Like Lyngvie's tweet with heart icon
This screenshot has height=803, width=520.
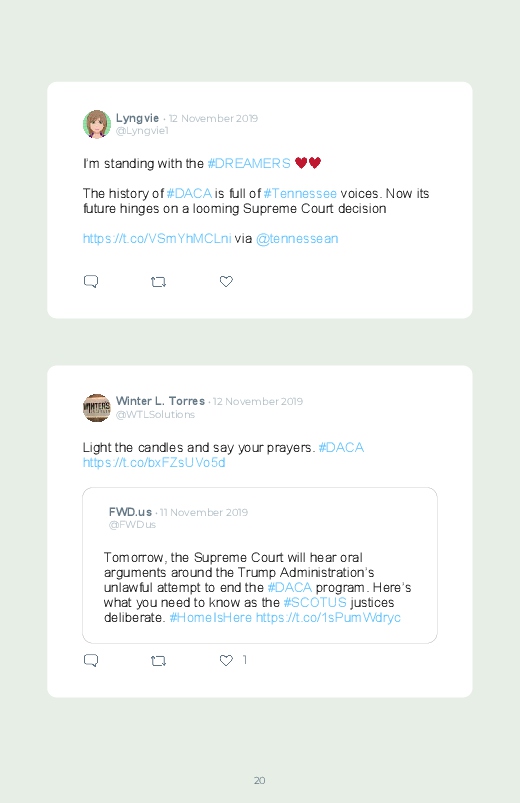click(x=226, y=281)
